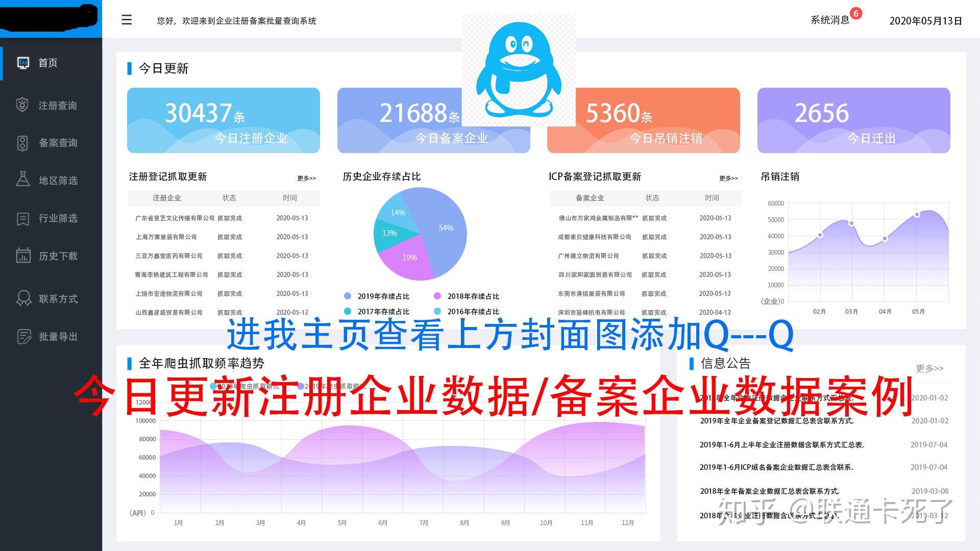Click 注册查询 shield icon in sidebar
The width and height of the screenshot is (980, 551).
pos(22,105)
